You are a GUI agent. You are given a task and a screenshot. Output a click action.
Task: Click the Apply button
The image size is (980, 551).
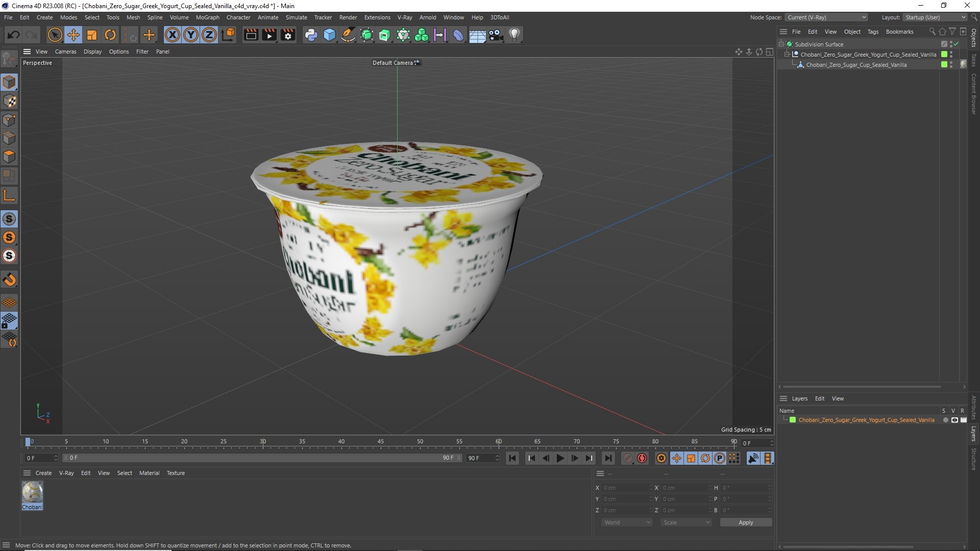pyautogui.click(x=746, y=522)
